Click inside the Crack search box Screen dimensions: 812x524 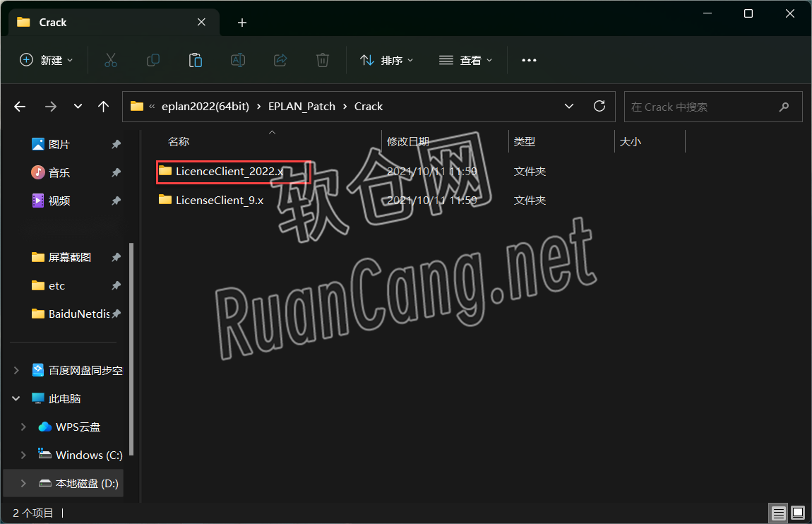[706, 106]
